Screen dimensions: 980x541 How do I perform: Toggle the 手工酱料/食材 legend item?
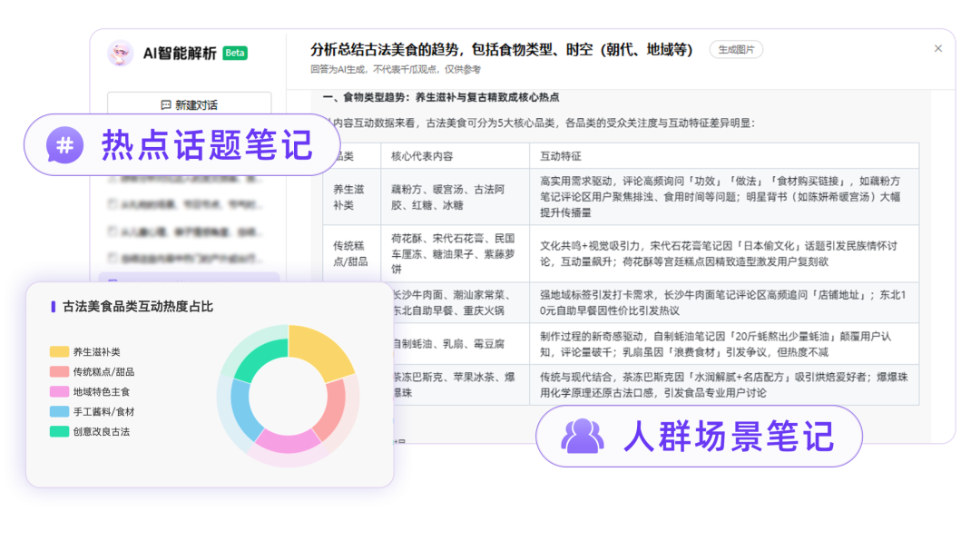pyautogui.click(x=92, y=411)
